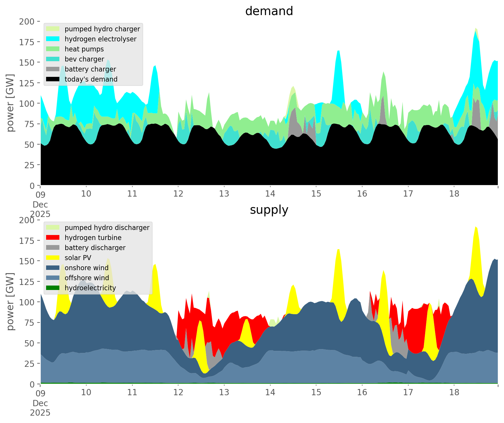Click the green hydroelectricity legend swatch

(x=53, y=288)
